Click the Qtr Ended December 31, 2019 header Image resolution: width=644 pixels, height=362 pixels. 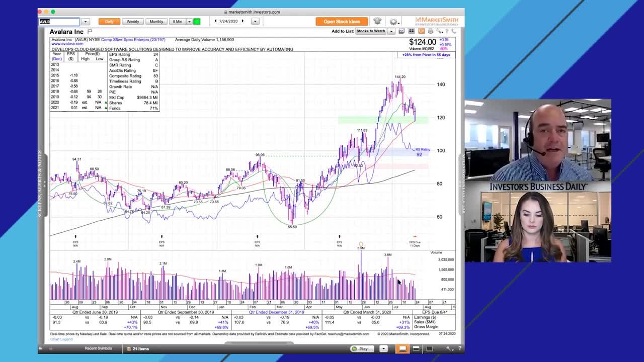click(x=277, y=312)
